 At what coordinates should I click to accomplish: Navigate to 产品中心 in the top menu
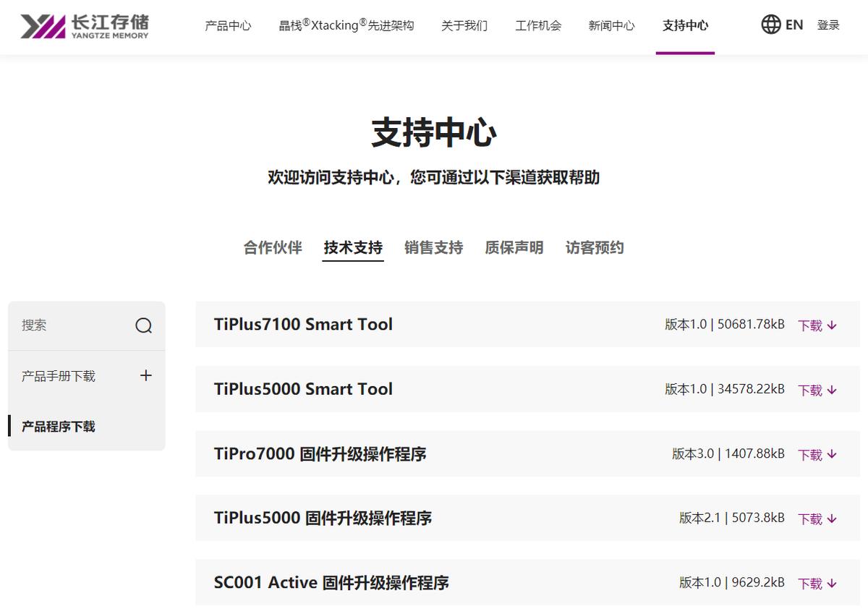click(228, 25)
